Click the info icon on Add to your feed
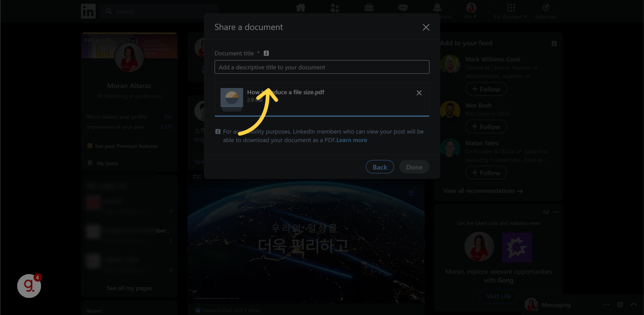 coord(554,44)
